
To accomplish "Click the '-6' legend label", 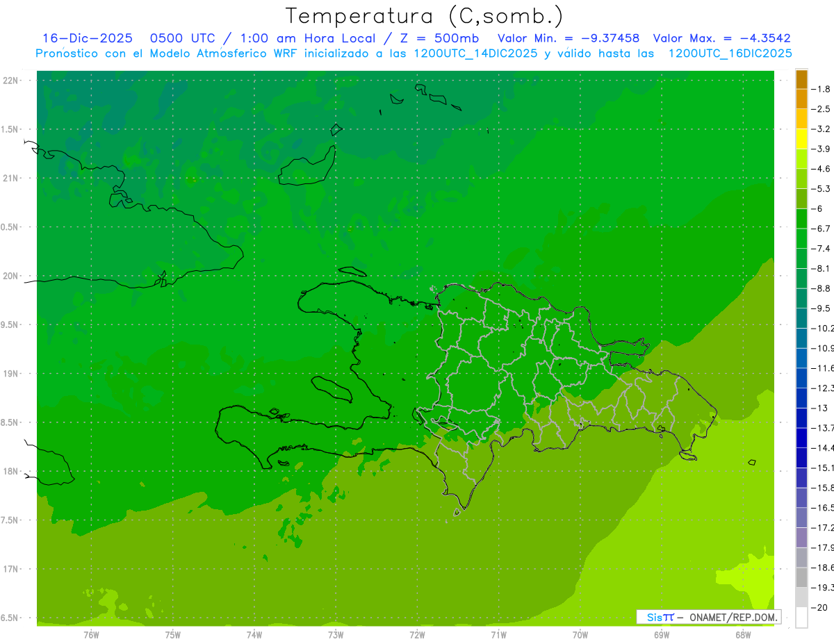I will point(818,208).
